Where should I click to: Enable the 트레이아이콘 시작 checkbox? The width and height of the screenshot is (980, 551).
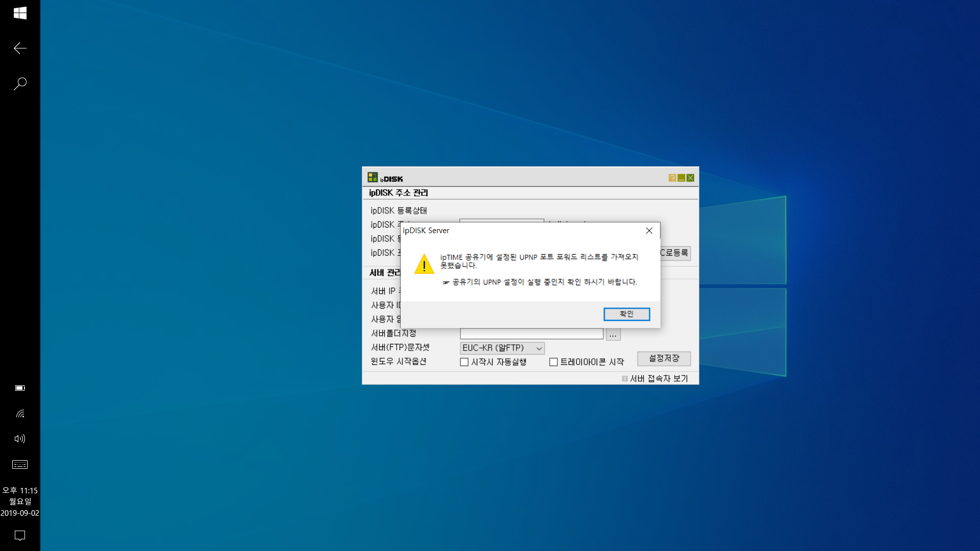click(x=553, y=362)
